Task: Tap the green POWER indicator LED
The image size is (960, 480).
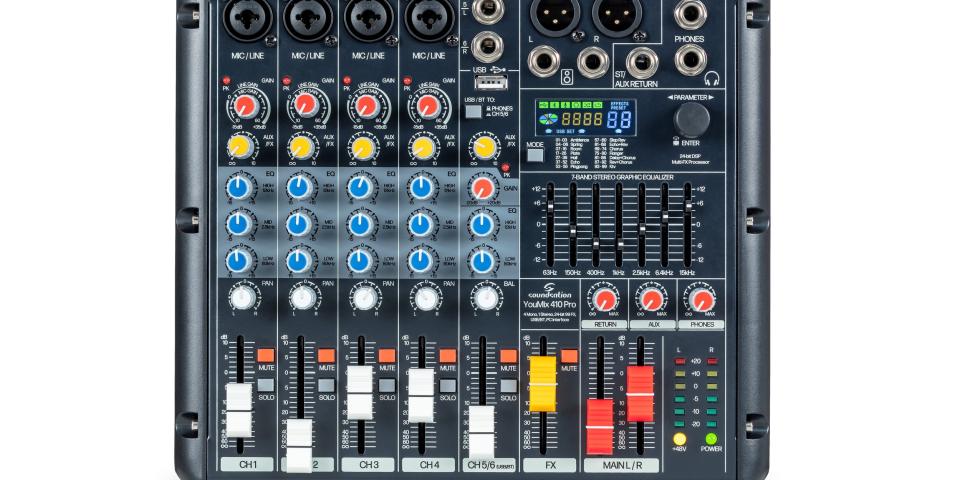Action: pyautogui.click(x=711, y=438)
